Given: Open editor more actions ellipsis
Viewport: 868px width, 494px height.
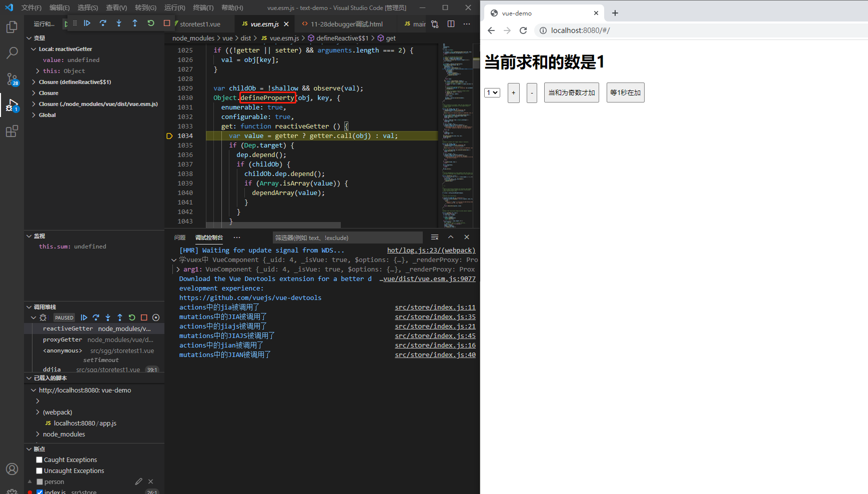Looking at the screenshot, I should (x=467, y=24).
